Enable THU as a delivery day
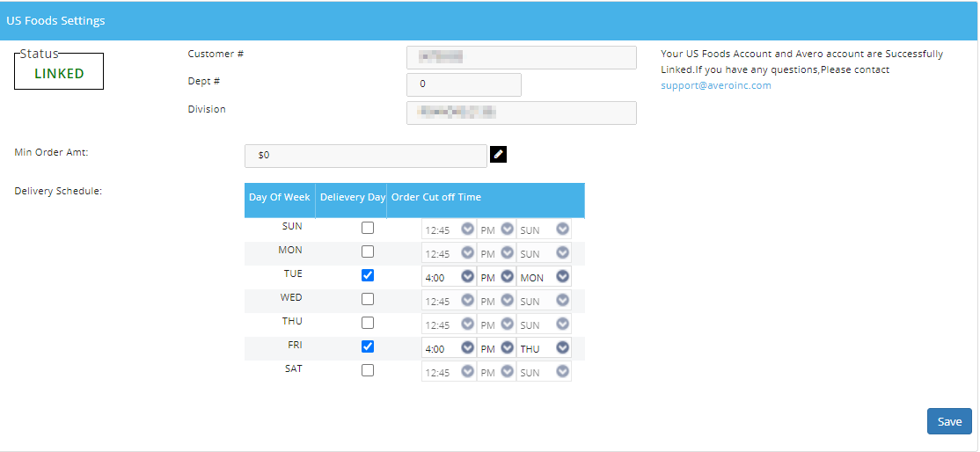Image resolution: width=980 pixels, height=452 pixels. (368, 323)
